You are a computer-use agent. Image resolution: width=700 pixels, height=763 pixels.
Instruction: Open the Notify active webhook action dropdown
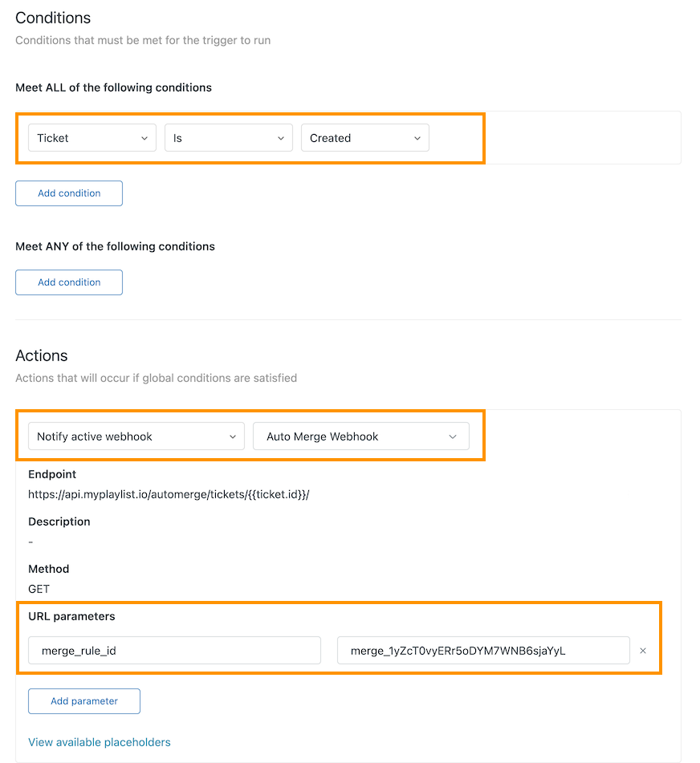[x=136, y=436]
